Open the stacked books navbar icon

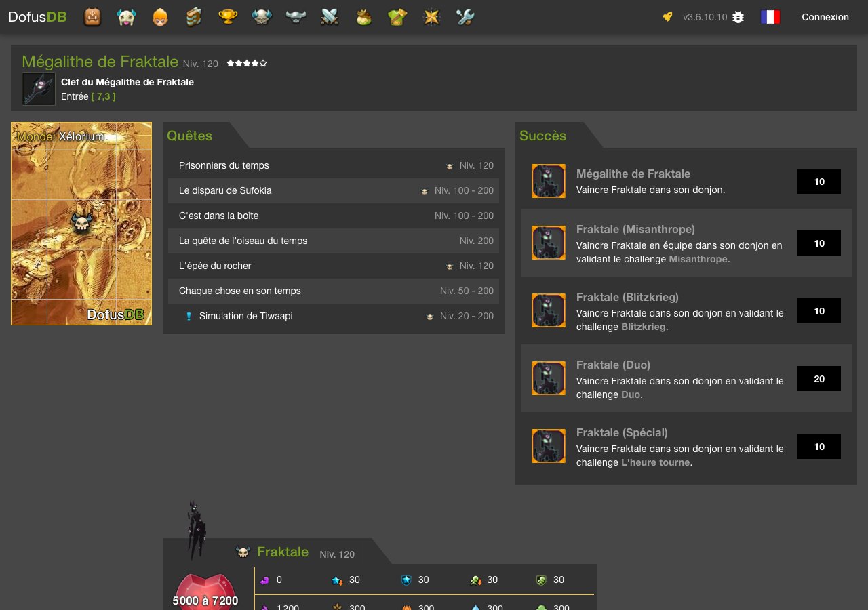click(194, 17)
